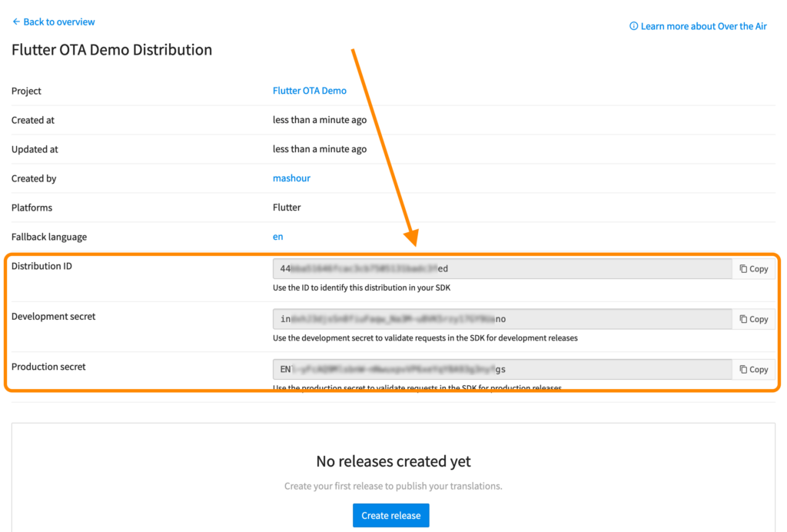Image resolution: width=787 pixels, height=532 pixels.
Task: Click the Distribution ID field
Action: (503, 269)
